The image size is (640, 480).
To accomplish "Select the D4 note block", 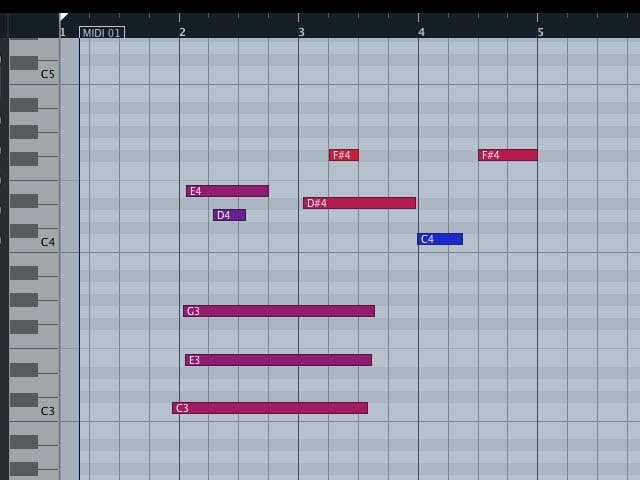I will click(229, 215).
